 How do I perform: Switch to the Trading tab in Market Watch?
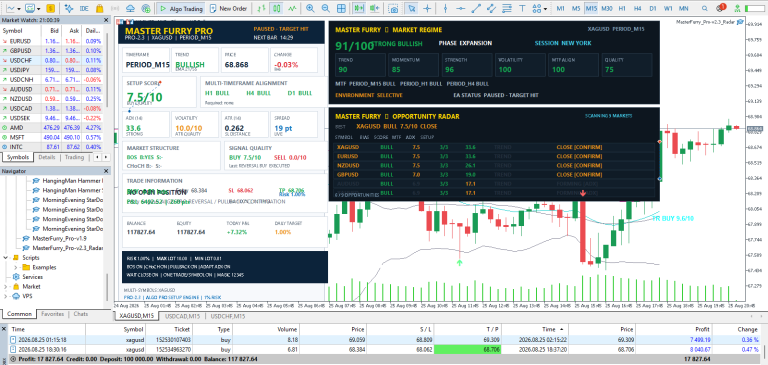(74, 157)
